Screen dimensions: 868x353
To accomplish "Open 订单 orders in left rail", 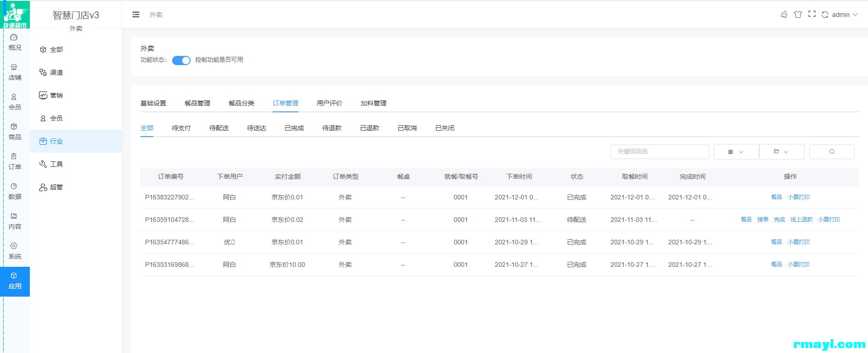I will [15, 162].
